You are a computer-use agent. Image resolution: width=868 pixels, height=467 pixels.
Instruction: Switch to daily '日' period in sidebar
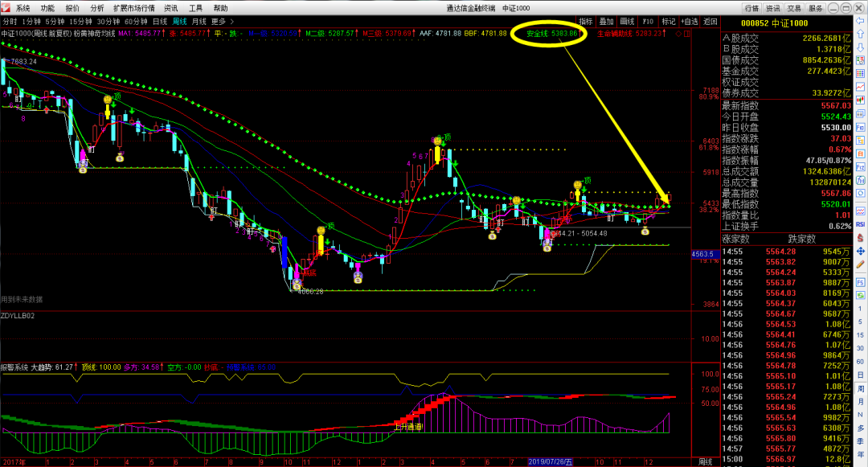coord(860,375)
